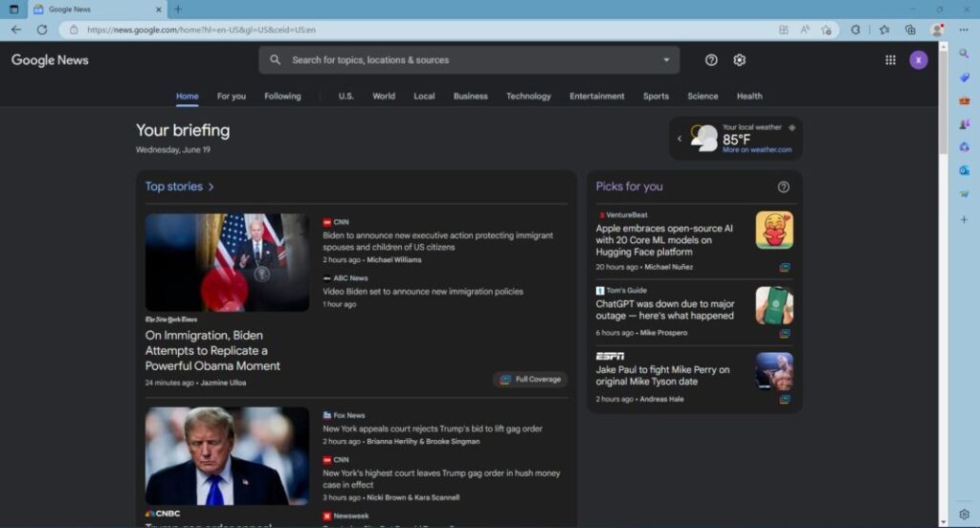
Task: Open ChatGPT was down outage article
Action: pyautogui.click(x=665, y=310)
